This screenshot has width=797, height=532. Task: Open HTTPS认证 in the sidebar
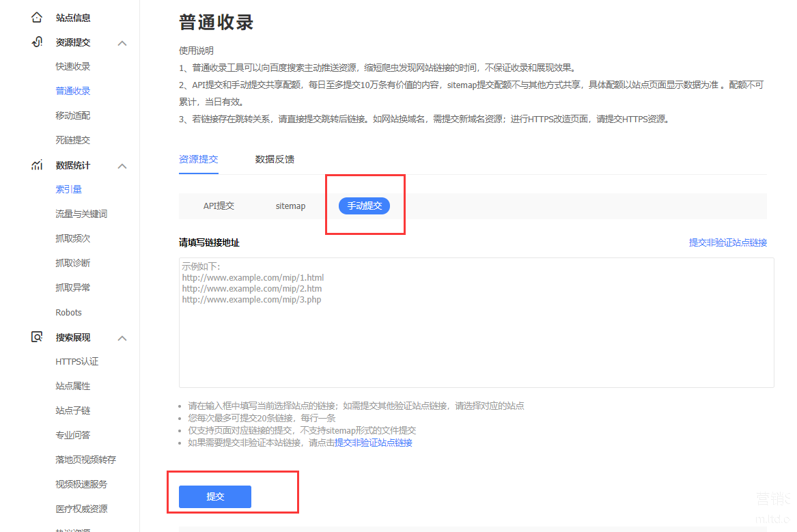(77, 362)
